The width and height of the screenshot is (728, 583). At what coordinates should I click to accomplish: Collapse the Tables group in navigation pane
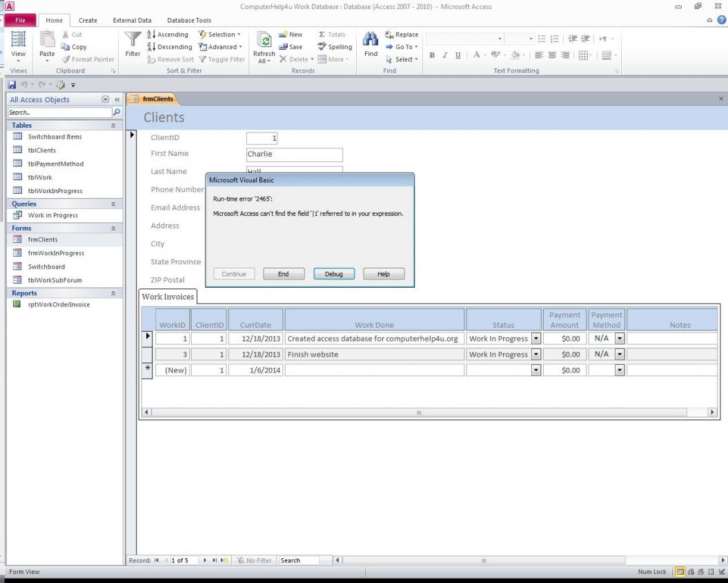(x=112, y=126)
